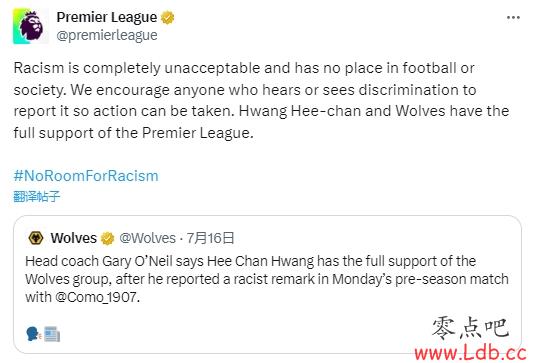Open the Premier League profile avatar

click(x=31, y=26)
